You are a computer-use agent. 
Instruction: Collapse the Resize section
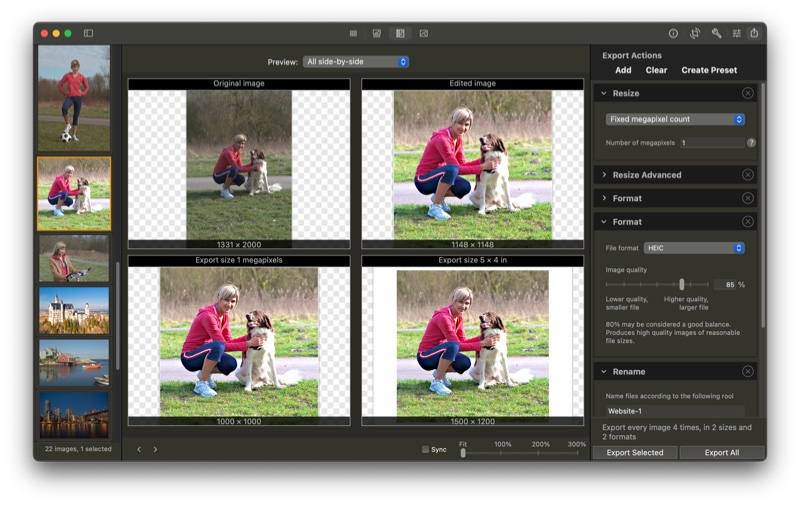point(604,93)
